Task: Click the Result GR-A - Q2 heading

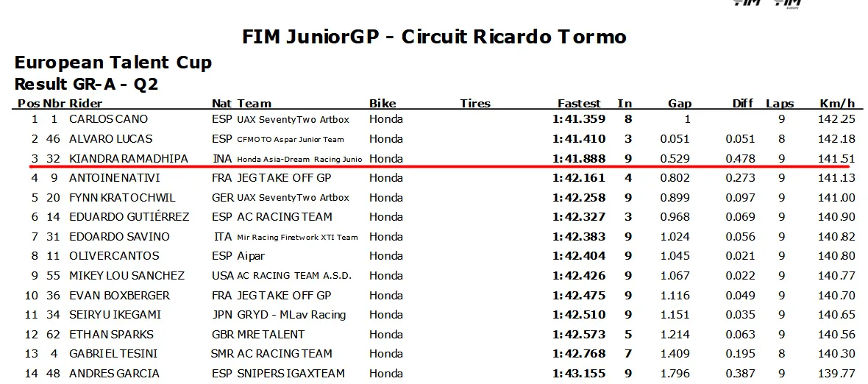Action: (x=86, y=84)
